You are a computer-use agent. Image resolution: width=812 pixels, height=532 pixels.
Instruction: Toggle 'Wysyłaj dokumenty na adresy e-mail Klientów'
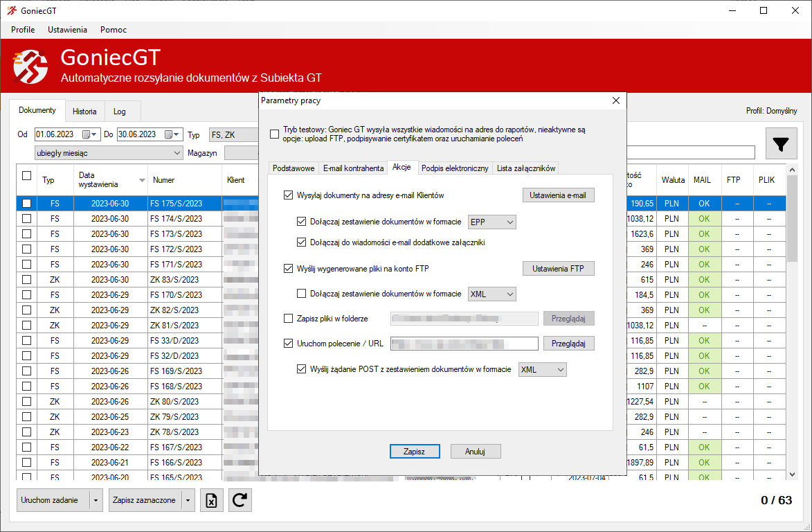pos(289,195)
